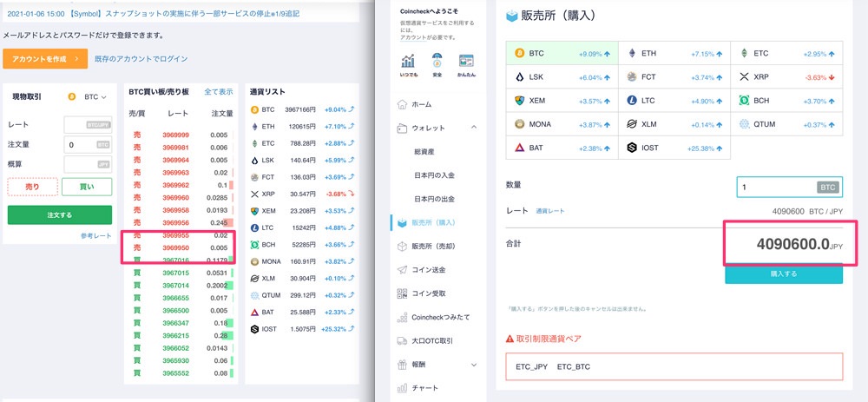The height and width of the screenshot is (402, 868).
Task: Click the 販売所(売却) cube icon
Action: (402, 246)
